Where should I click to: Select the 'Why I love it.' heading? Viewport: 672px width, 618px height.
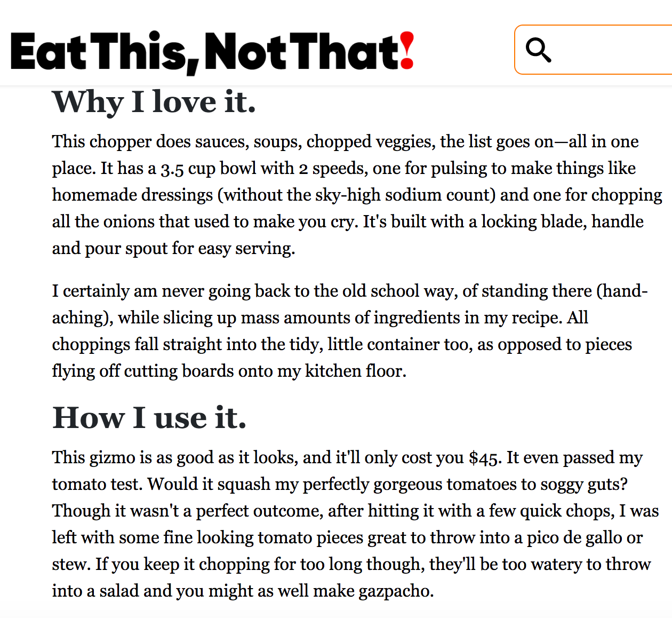(154, 102)
